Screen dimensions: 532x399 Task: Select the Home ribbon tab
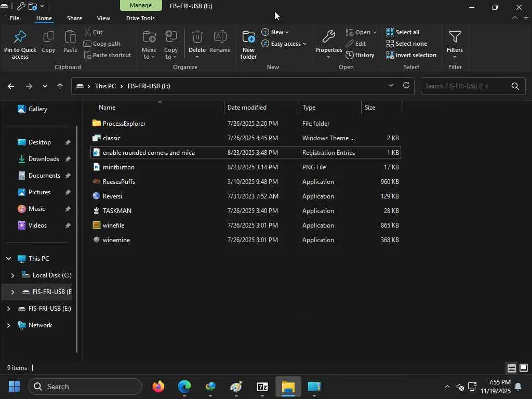pos(44,18)
